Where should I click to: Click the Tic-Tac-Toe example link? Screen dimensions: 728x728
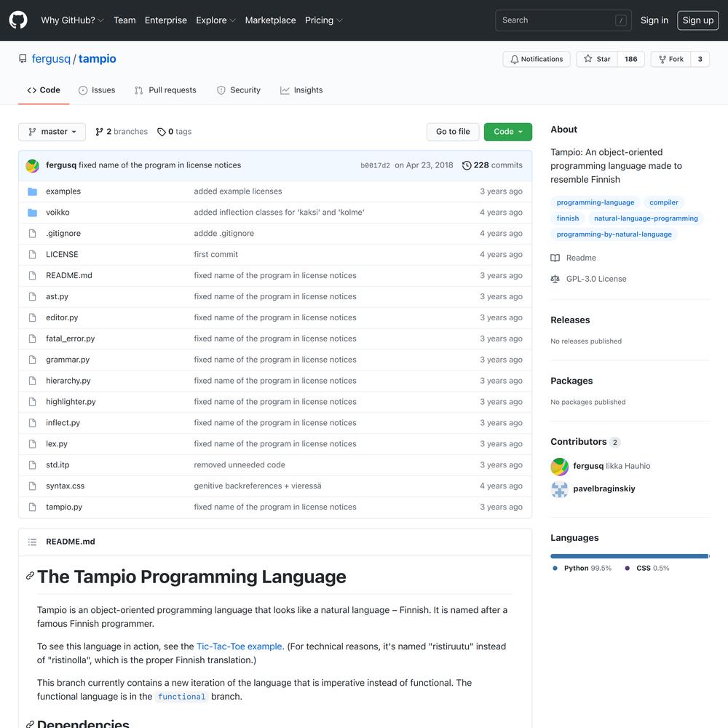click(239, 646)
